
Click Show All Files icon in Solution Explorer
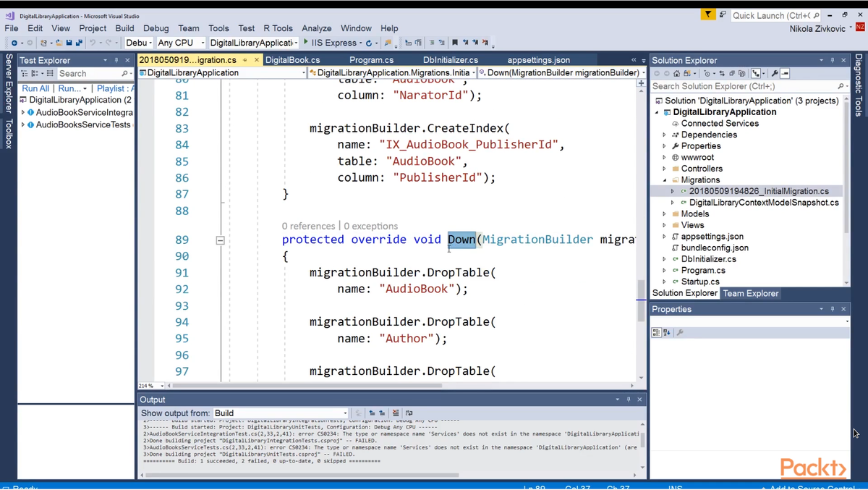pos(741,73)
